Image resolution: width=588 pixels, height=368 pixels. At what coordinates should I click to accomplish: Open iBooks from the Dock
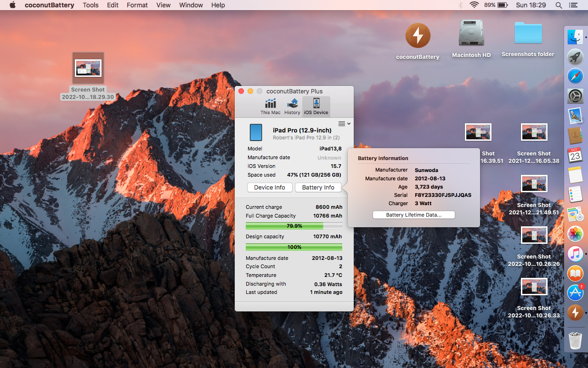[x=575, y=273]
